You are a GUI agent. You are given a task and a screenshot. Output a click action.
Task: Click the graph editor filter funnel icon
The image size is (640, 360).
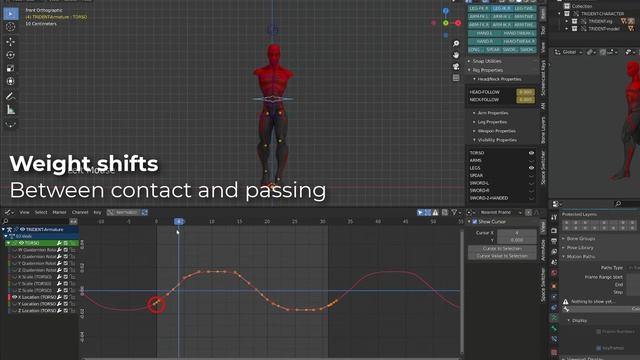(454, 212)
